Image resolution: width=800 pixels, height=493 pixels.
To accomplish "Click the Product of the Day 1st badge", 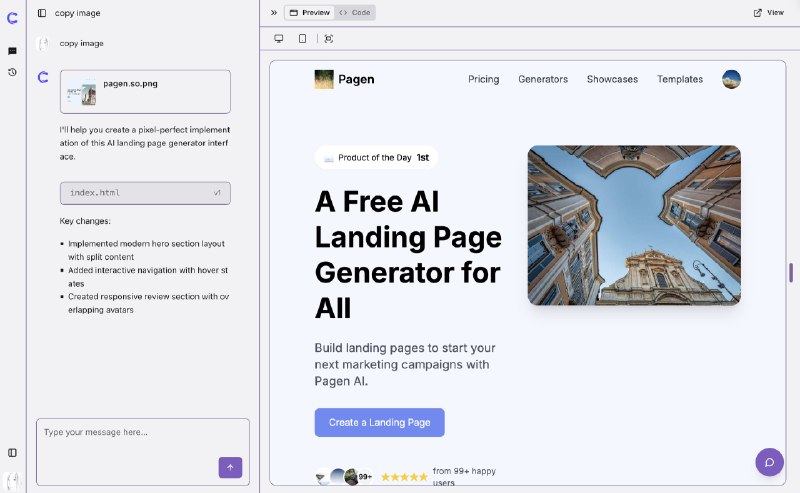I will [x=377, y=158].
